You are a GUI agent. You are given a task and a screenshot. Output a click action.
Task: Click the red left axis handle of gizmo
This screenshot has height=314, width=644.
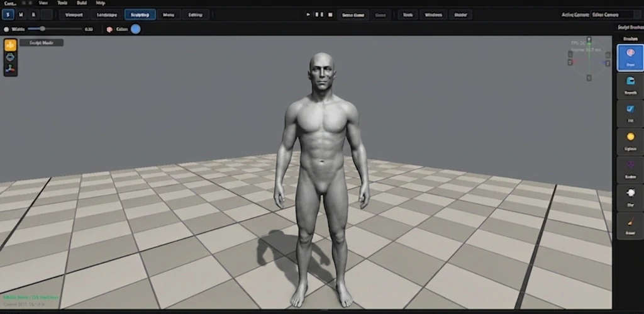coord(570,62)
